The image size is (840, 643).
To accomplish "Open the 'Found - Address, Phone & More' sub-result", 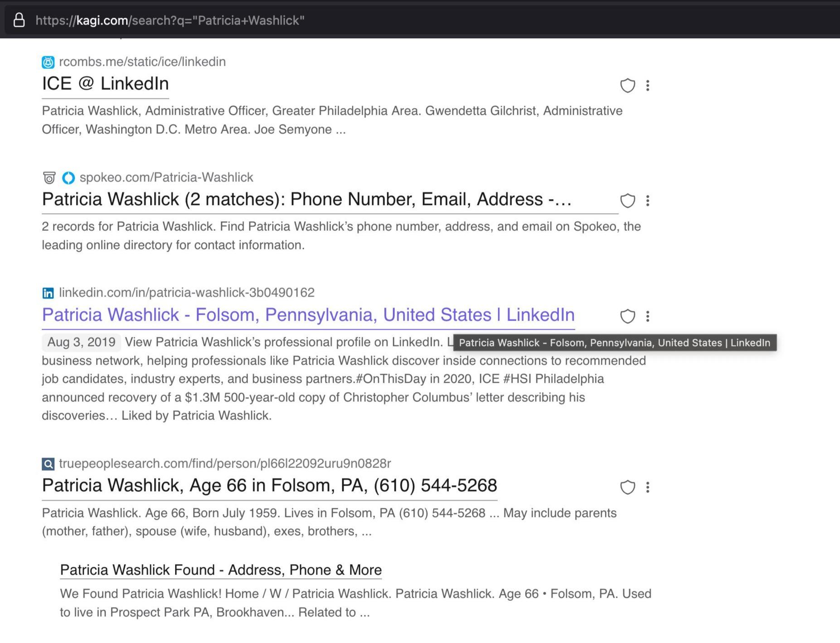I will click(x=220, y=570).
